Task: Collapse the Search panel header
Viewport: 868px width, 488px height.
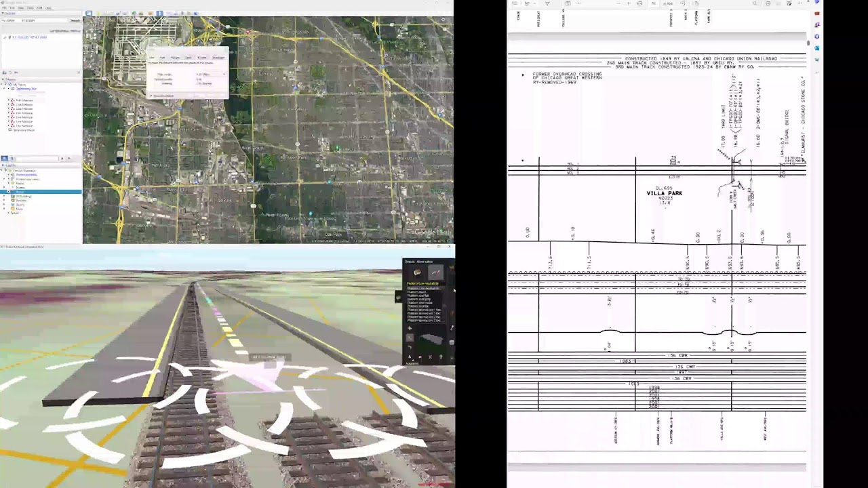Action: pyautogui.click(x=3, y=13)
